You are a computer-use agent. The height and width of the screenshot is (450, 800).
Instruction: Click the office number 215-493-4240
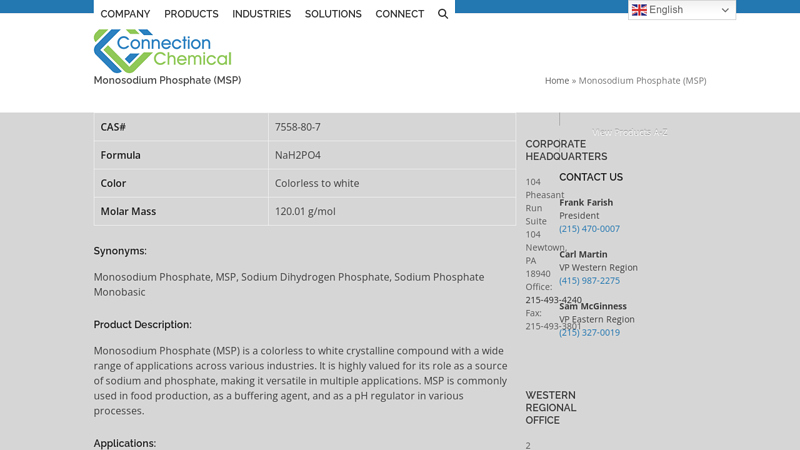point(554,300)
